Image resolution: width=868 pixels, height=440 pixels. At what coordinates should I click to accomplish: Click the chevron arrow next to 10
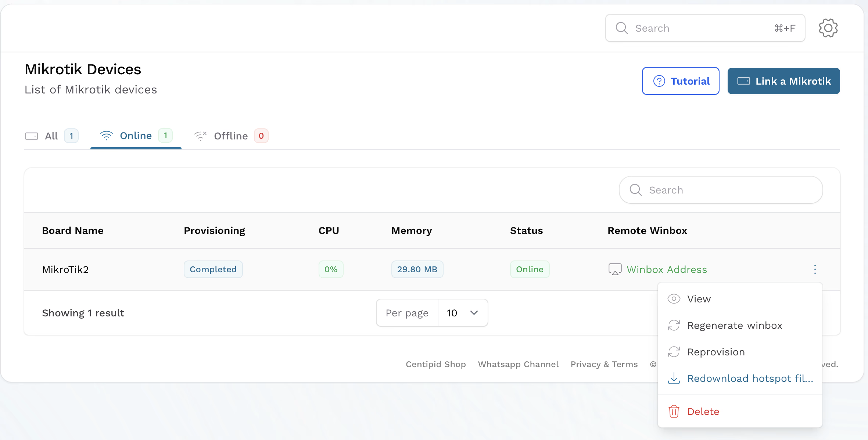(x=474, y=313)
